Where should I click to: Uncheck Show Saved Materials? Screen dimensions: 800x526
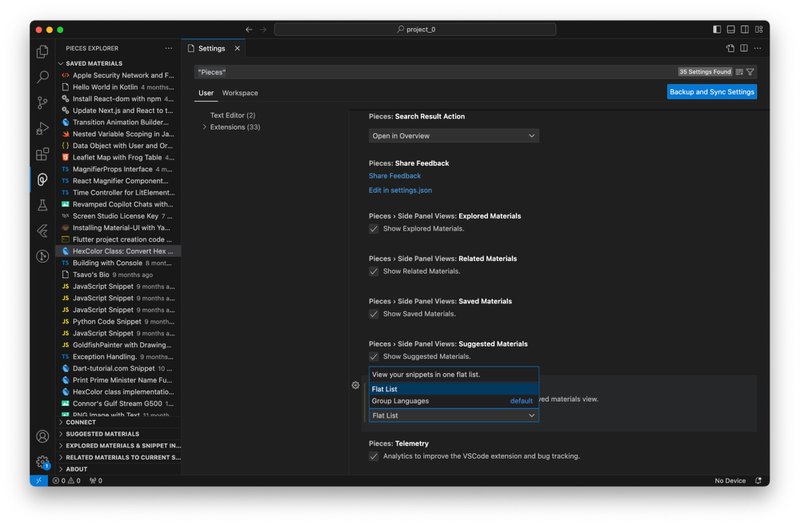click(373, 314)
